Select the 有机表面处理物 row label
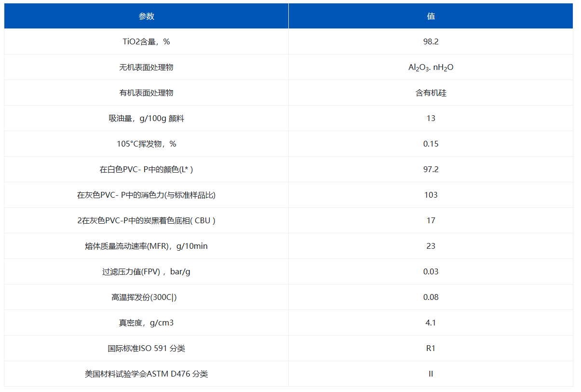The height and width of the screenshot is (392, 581). pyautogui.click(x=146, y=93)
